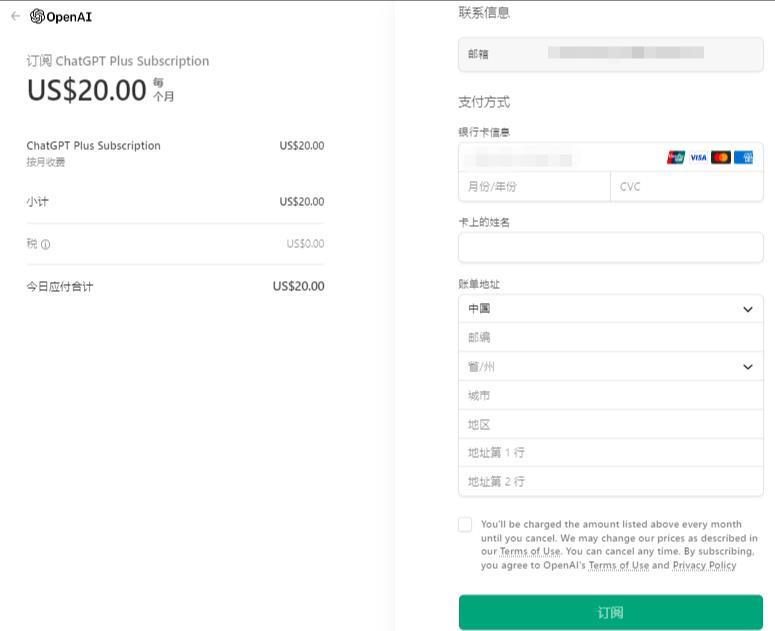
Task: Open the 中国 country dropdown
Action: 610,308
